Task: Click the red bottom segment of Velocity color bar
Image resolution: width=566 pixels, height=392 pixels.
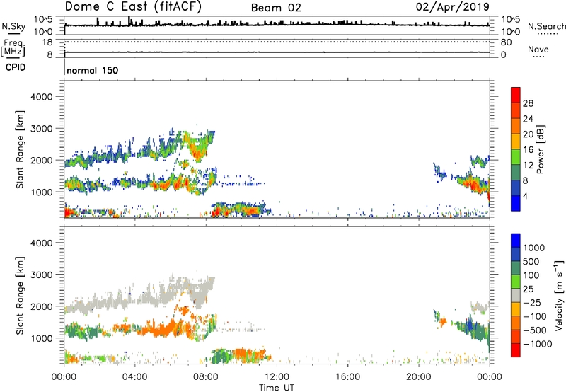Action: tap(516, 350)
